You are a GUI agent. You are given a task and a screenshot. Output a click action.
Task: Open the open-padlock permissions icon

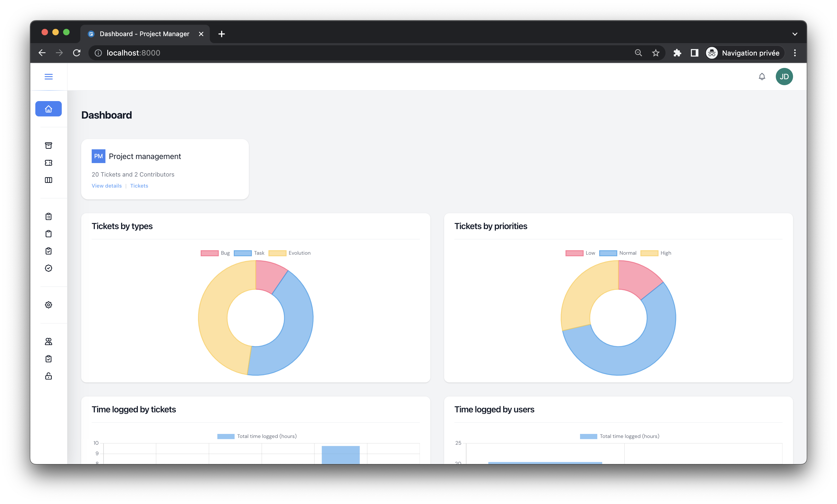tap(49, 376)
